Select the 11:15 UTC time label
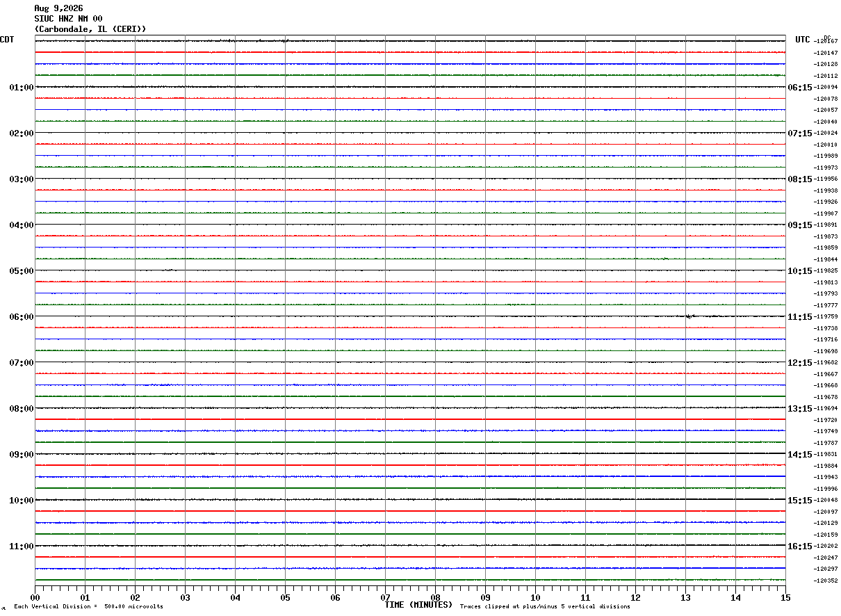The width and height of the screenshot is (841, 616). click(799, 317)
